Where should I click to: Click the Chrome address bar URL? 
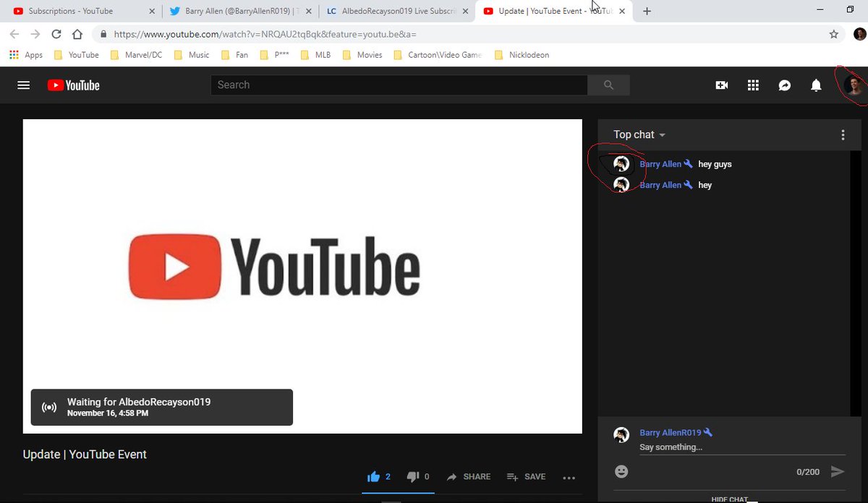[265, 34]
